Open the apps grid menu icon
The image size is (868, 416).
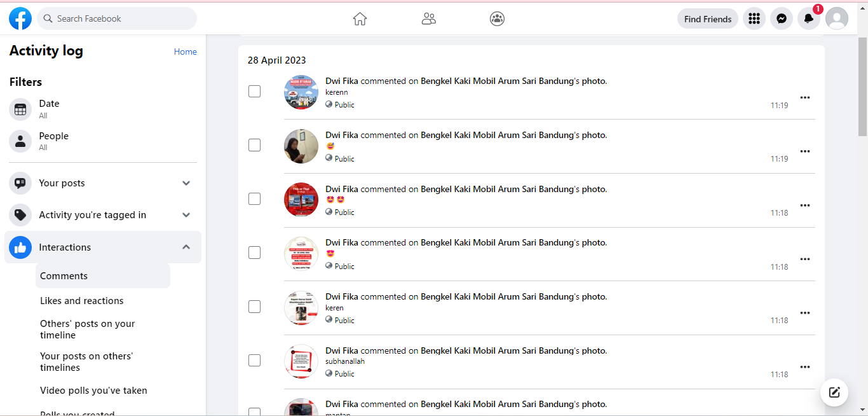coord(754,19)
